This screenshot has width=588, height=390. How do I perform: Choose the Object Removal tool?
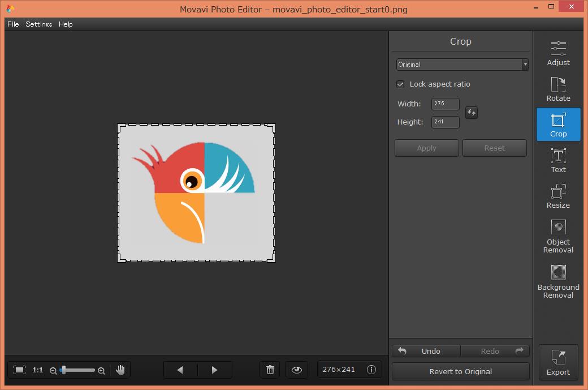coord(558,236)
